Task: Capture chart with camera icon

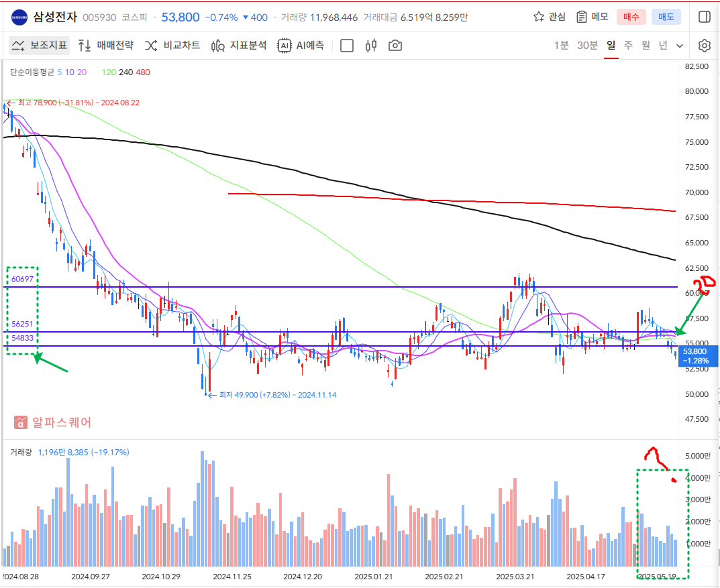Action: coord(395,46)
